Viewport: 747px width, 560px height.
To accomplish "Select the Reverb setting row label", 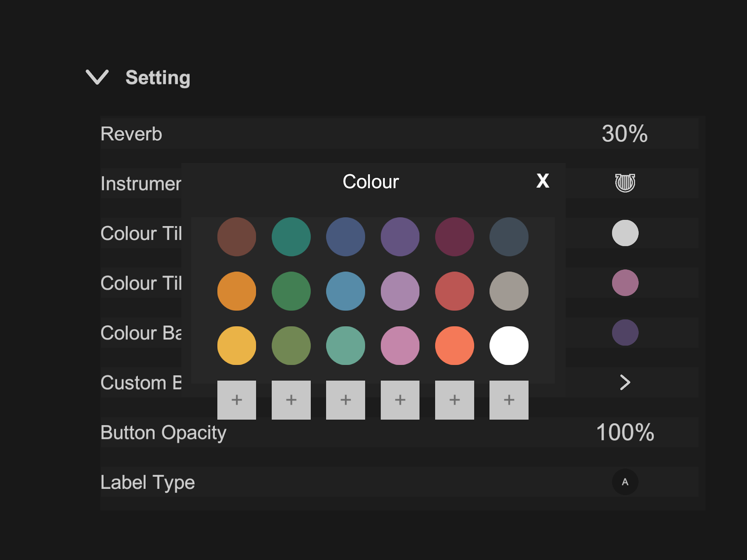I will [x=131, y=134].
